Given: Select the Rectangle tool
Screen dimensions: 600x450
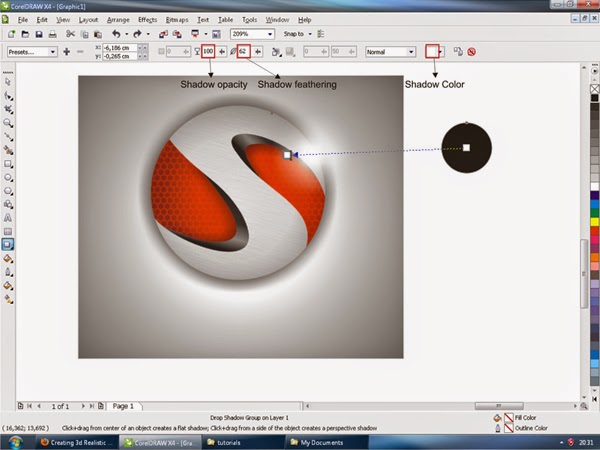Looking at the screenshot, I should pyautogui.click(x=8, y=164).
